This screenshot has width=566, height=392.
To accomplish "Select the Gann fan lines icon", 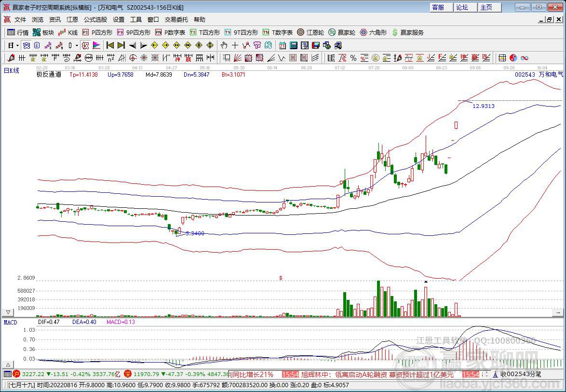I will click(x=238, y=58).
